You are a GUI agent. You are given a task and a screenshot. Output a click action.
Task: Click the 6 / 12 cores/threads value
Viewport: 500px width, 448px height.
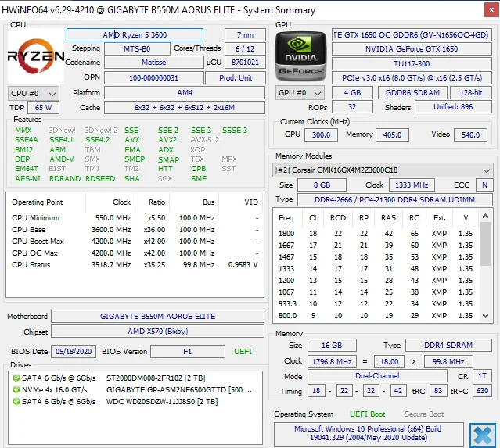245,49
